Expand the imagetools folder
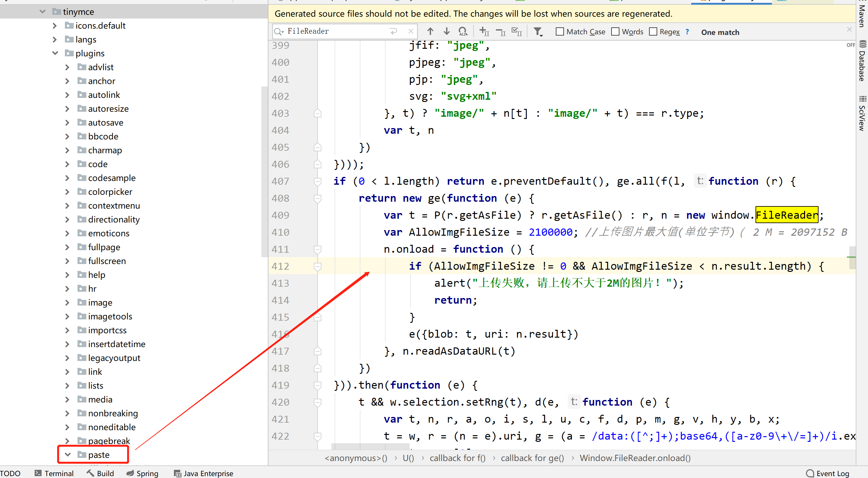The width and height of the screenshot is (868, 478). pyautogui.click(x=67, y=317)
